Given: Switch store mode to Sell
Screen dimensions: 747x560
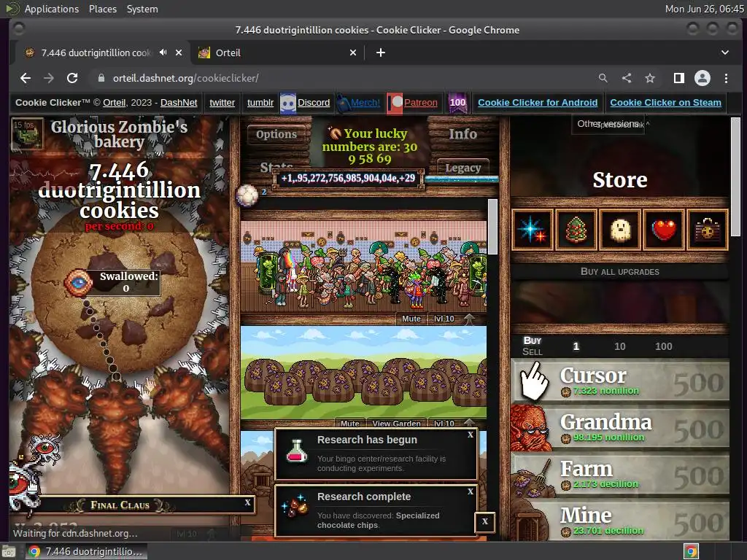Looking at the screenshot, I should 532,351.
